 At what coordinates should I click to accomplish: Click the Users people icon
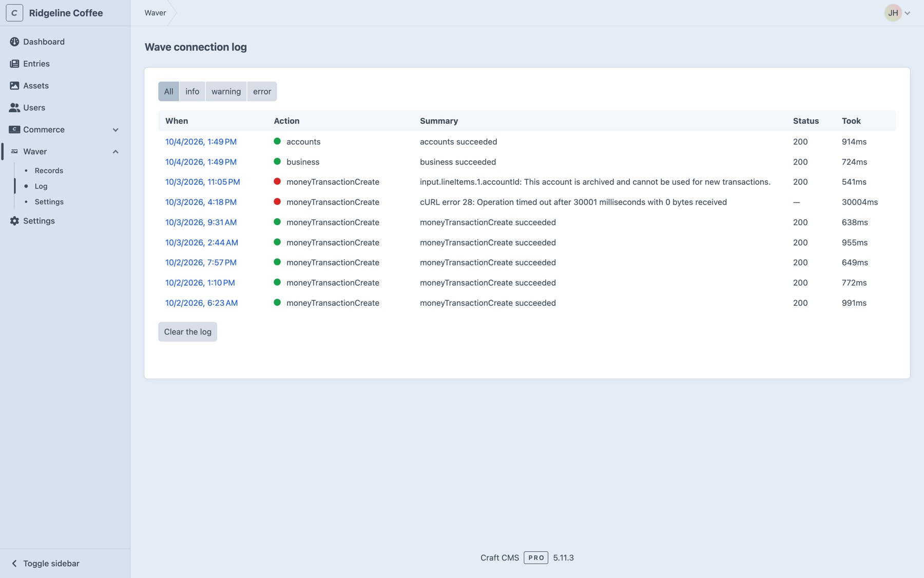14,107
